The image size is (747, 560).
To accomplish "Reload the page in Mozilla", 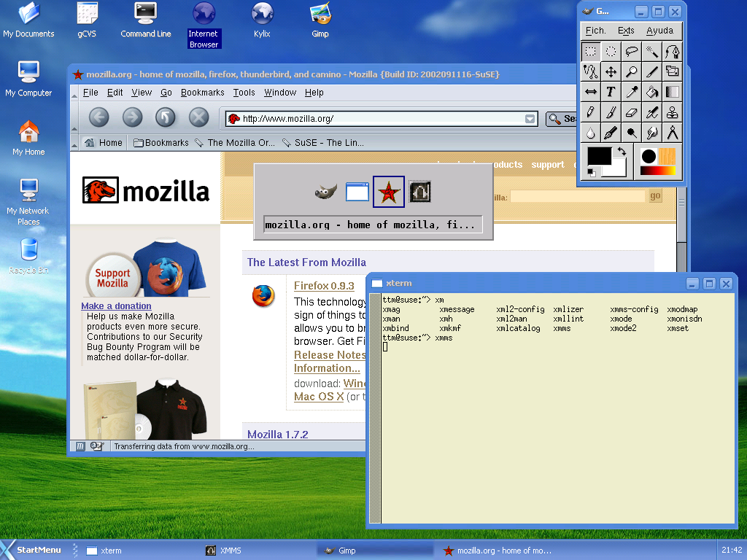I will pos(166,117).
